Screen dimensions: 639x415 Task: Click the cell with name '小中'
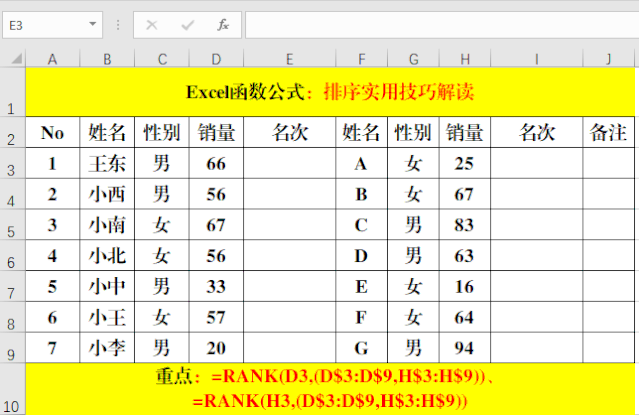coord(107,286)
